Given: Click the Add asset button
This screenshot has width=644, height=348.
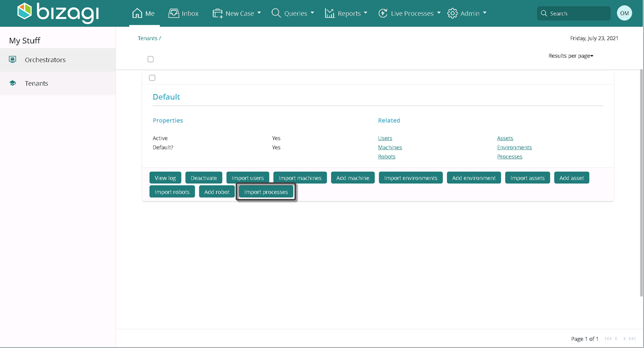Looking at the screenshot, I should [x=572, y=178].
